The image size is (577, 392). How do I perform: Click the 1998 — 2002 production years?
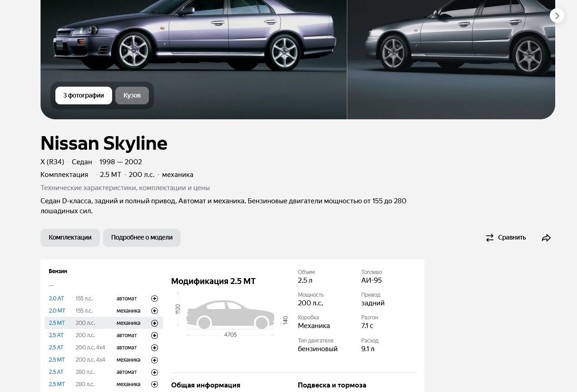coord(121,162)
